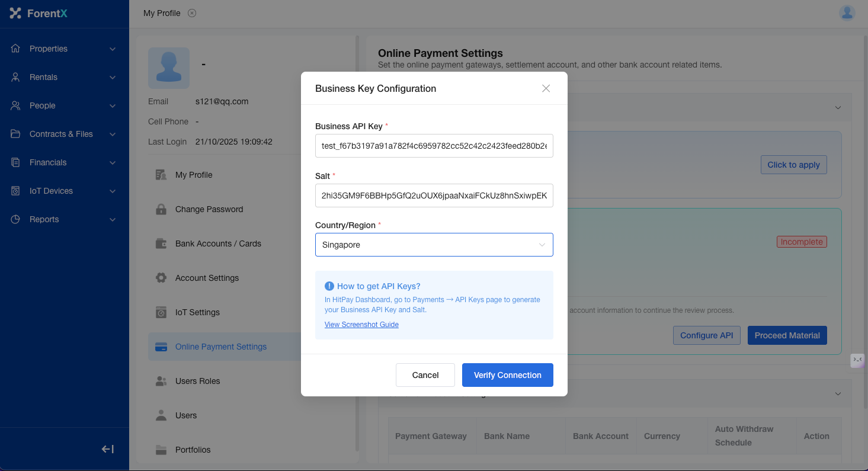This screenshot has height=471, width=868.
Task: Select Users Roles in profile menu
Action: 197,381
